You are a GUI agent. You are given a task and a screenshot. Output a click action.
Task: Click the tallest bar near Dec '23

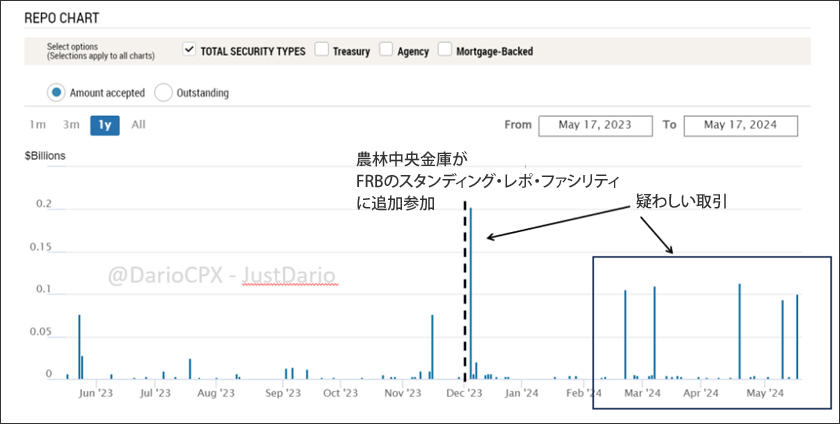pyautogui.click(x=472, y=290)
